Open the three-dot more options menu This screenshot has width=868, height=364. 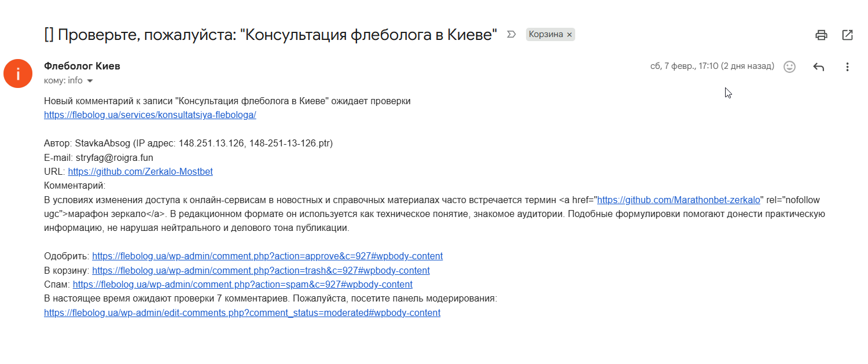(847, 67)
